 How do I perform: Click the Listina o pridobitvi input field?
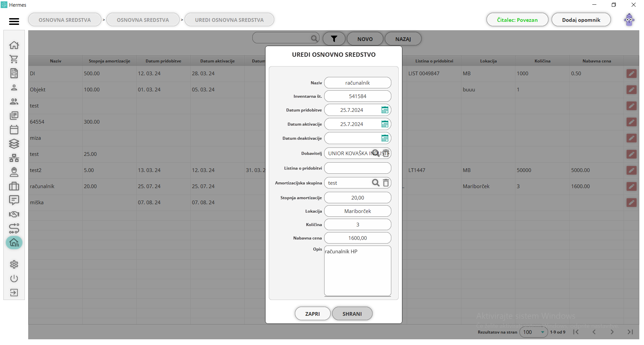358,168
